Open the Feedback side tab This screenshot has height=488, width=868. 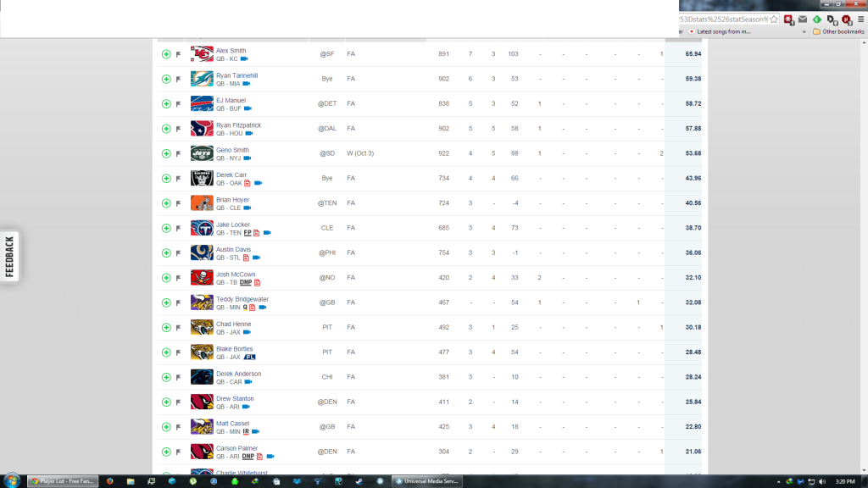pyautogui.click(x=9, y=256)
